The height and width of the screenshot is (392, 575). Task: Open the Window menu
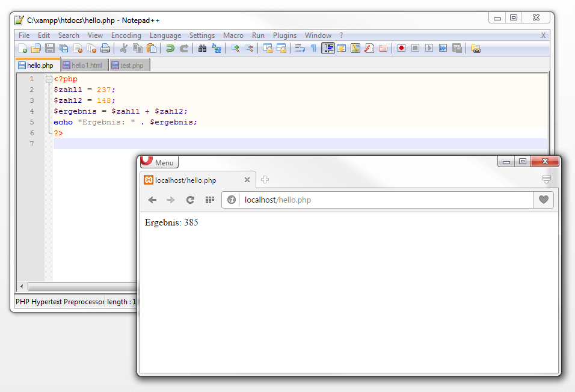[x=318, y=35]
